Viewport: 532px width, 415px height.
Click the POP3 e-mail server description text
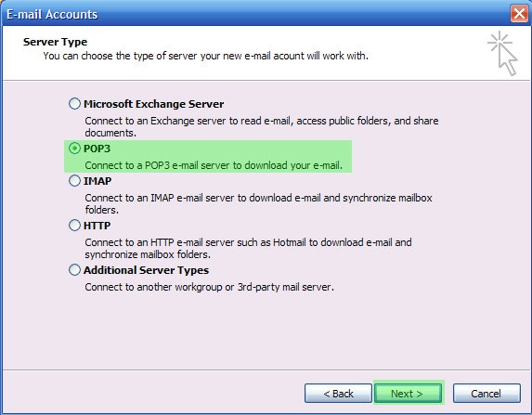tap(214, 165)
